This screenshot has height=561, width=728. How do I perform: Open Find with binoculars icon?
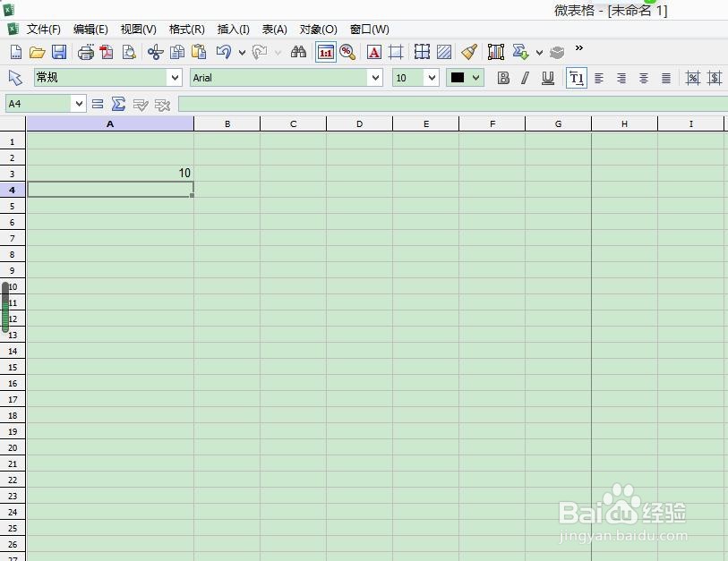pyautogui.click(x=298, y=52)
